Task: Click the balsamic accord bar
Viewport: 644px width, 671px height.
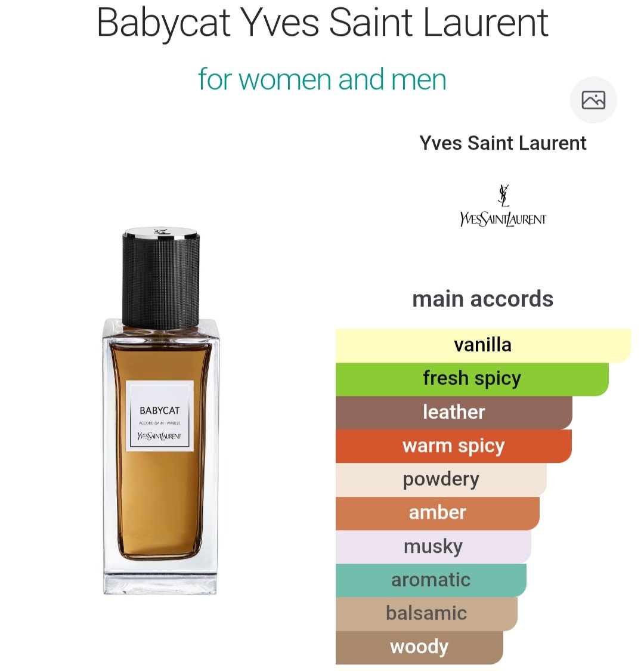Action: (426, 614)
